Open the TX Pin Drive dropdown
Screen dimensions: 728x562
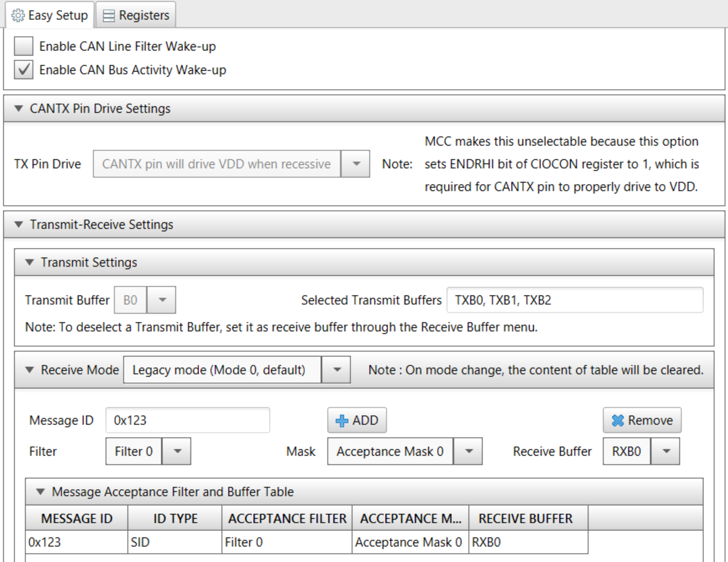[x=356, y=164]
